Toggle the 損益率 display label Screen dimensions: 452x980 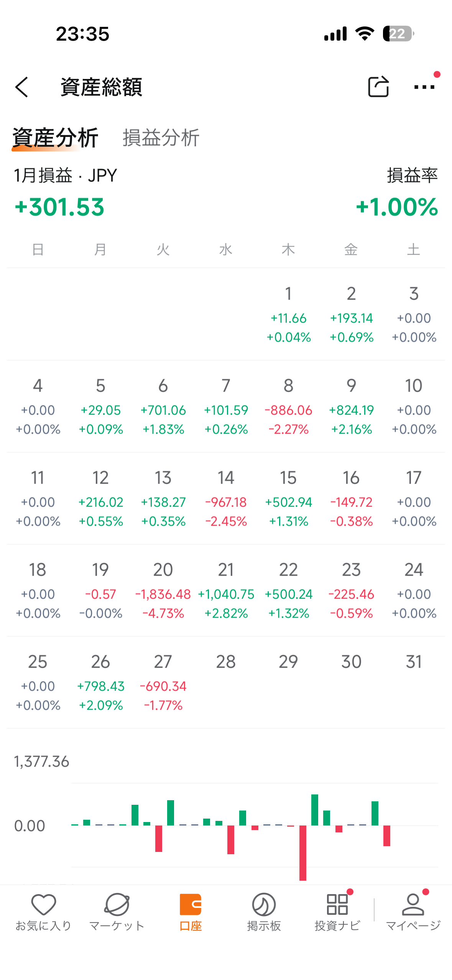(412, 176)
